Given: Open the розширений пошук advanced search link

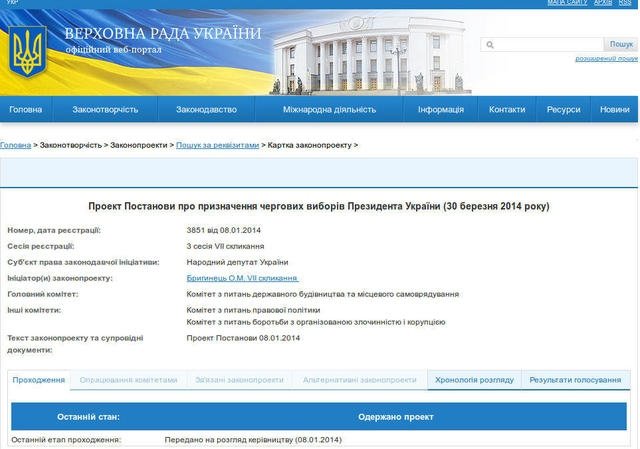Looking at the screenshot, I should point(606,59).
